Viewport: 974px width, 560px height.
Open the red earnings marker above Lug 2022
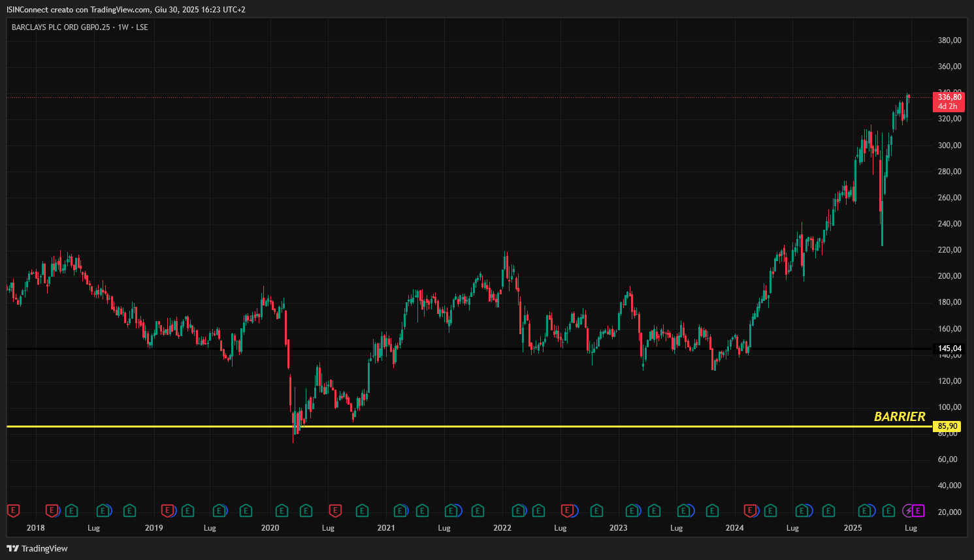coord(567,510)
